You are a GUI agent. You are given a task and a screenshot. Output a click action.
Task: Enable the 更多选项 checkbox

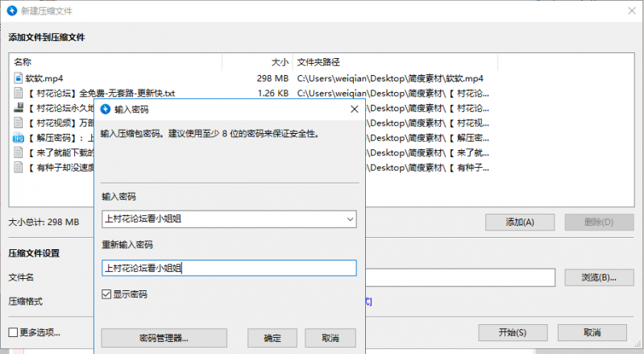pos(14,332)
